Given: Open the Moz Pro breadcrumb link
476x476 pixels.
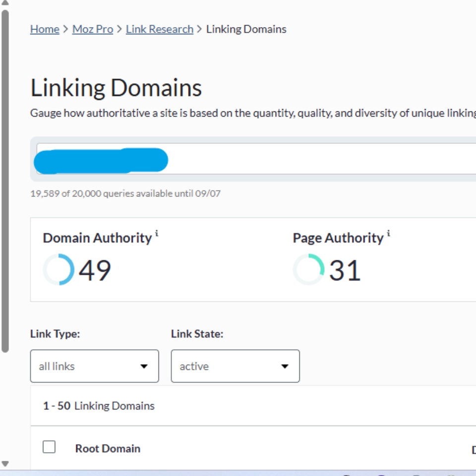Looking at the screenshot, I should (92, 29).
